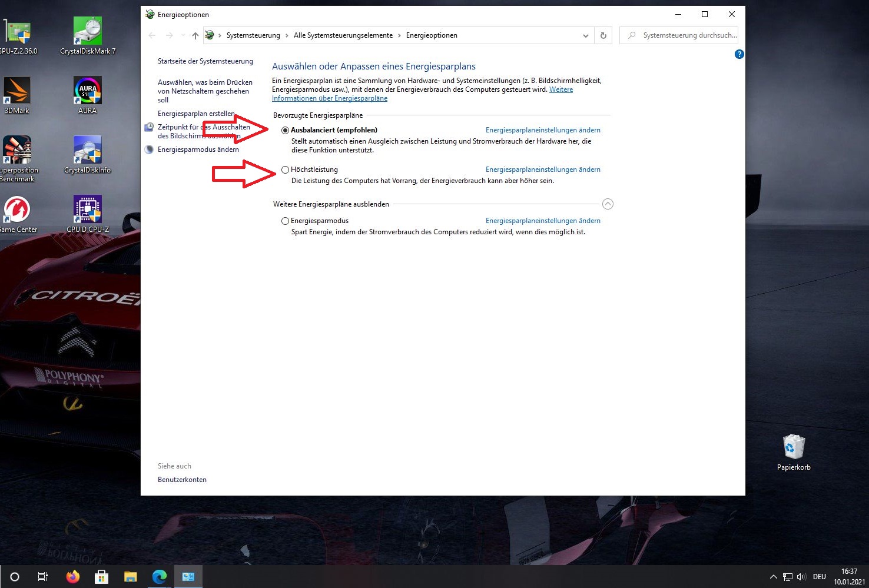The height and width of the screenshot is (588, 869).
Task: Click Energieoptionen breadcrumb
Action: [432, 35]
